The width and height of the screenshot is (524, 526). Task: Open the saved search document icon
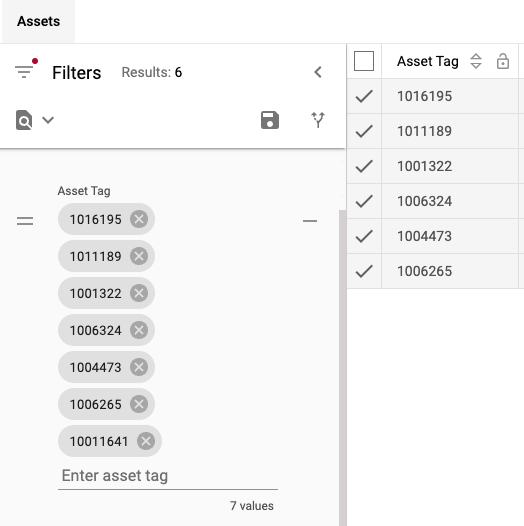(x=24, y=120)
